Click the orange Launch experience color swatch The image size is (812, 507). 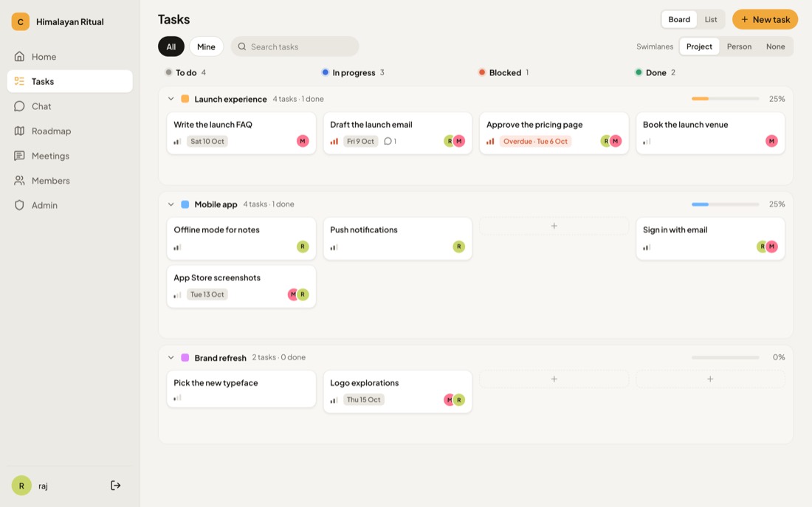tap(185, 99)
